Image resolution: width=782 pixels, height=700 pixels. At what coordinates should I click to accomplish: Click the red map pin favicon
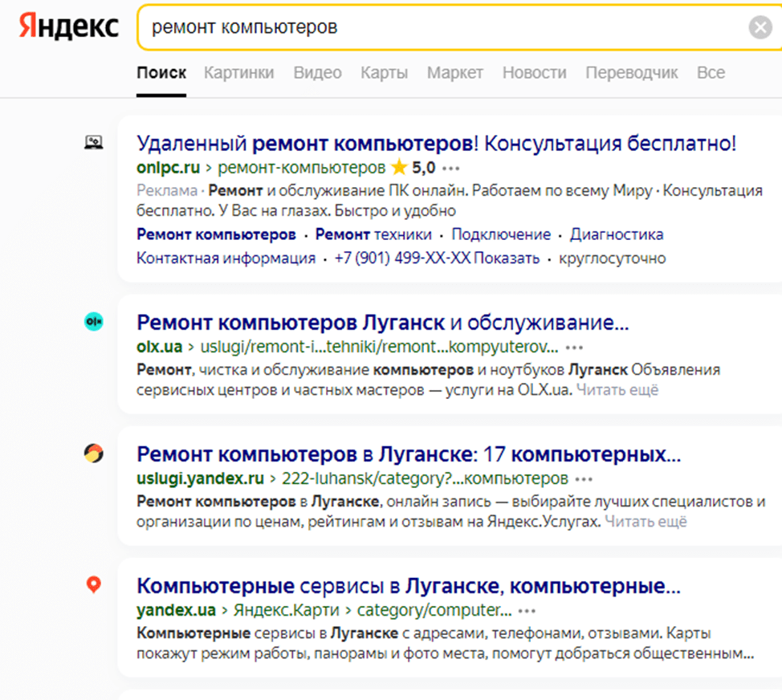[x=94, y=584]
